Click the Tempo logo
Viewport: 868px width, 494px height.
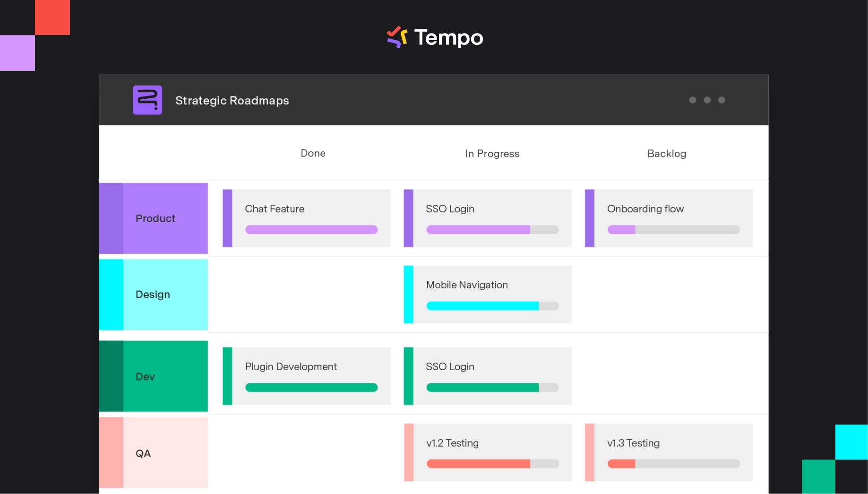click(x=435, y=37)
